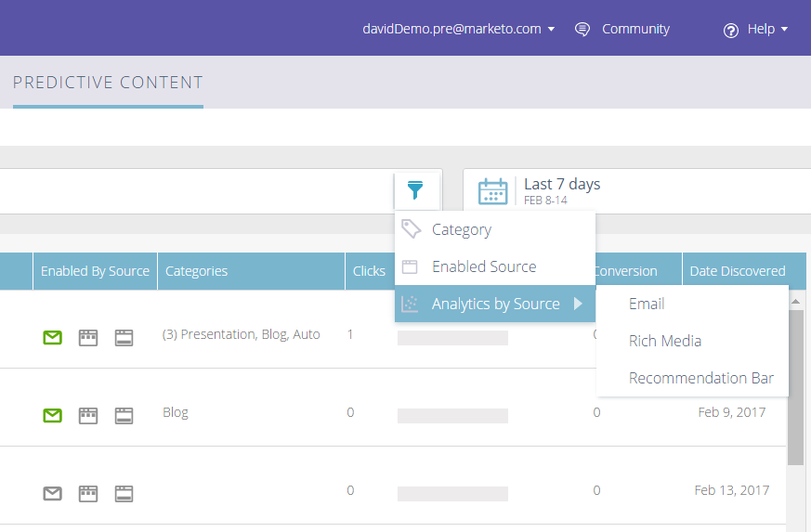Image resolution: width=811 pixels, height=532 pixels.
Task: Choose Recommendation Bar analytics option
Action: click(x=700, y=378)
